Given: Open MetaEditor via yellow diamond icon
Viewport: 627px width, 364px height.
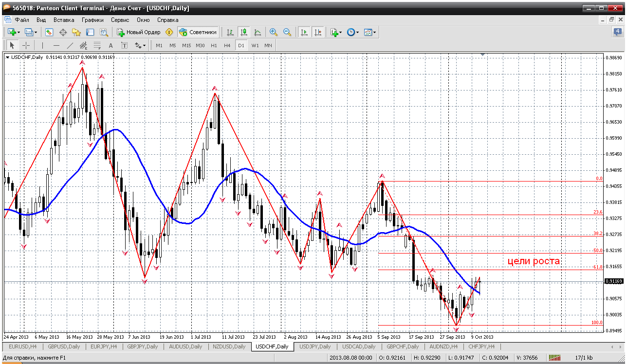Looking at the screenshot, I should pos(169,32).
